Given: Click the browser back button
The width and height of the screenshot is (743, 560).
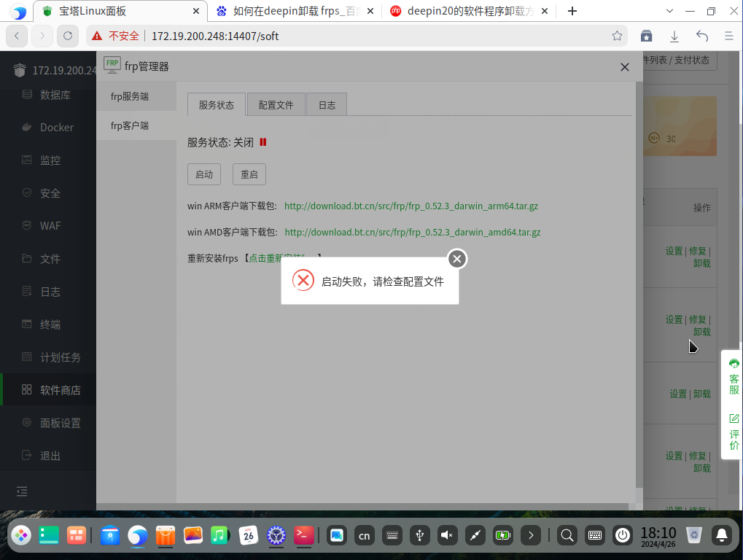Looking at the screenshot, I should [x=17, y=36].
